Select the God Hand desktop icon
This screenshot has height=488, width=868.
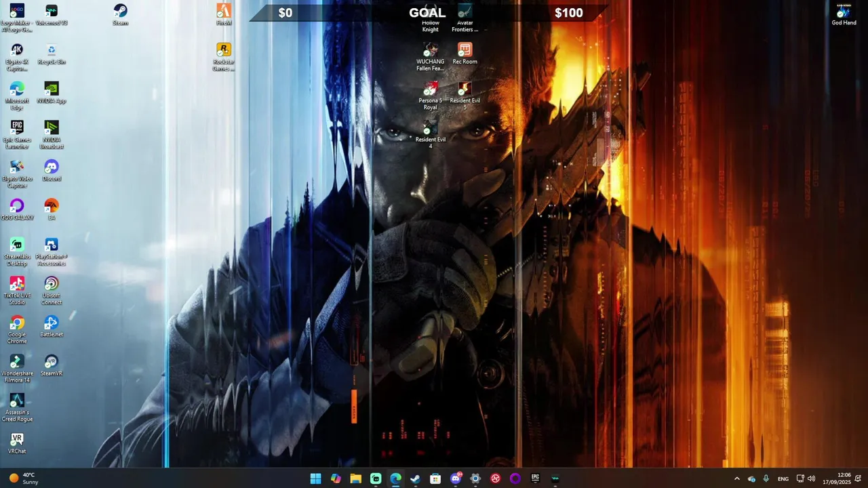[844, 15]
